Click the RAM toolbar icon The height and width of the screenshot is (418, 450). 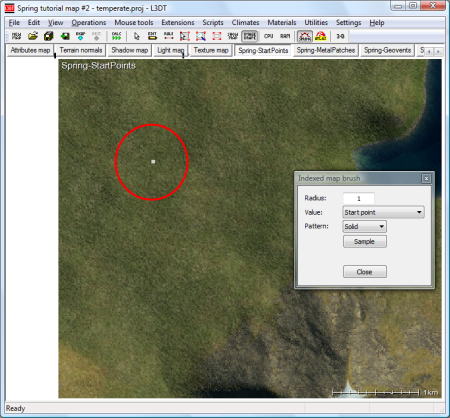285,36
